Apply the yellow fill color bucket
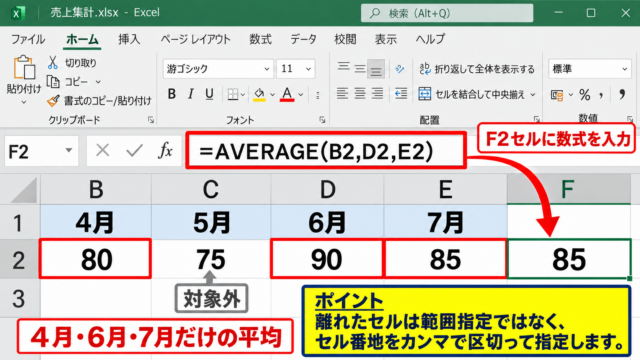640x360 pixels. [259, 94]
